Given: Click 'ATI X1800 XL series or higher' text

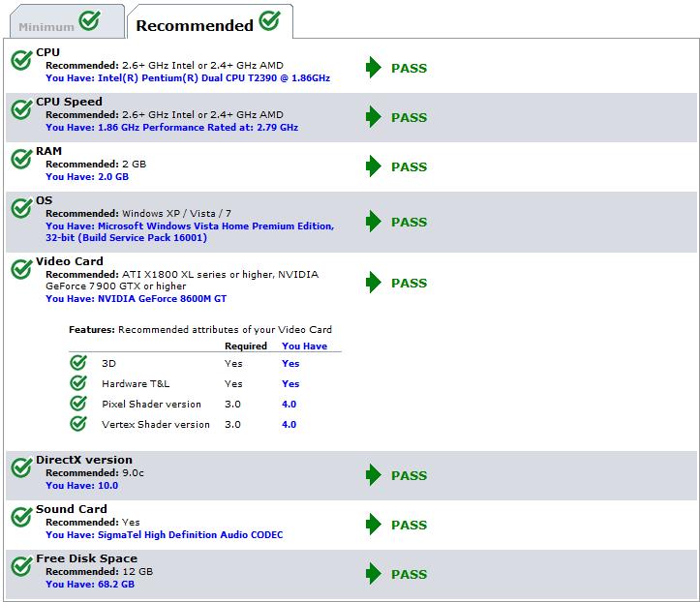Looking at the screenshot, I should click(198, 275).
